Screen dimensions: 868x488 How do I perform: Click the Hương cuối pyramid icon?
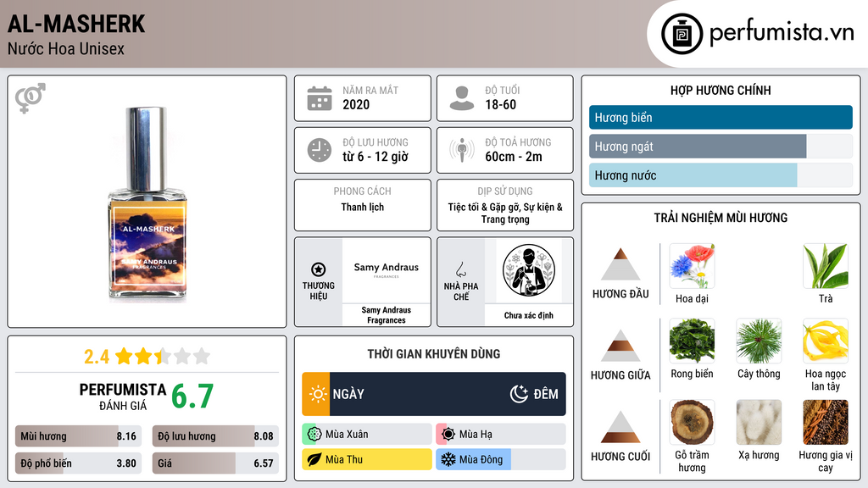pyautogui.click(x=620, y=427)
